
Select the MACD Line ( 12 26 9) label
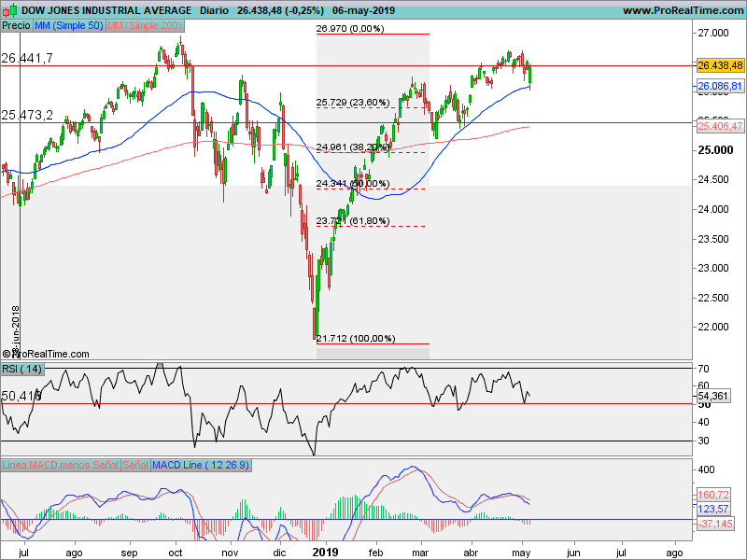tap(201, 465)
